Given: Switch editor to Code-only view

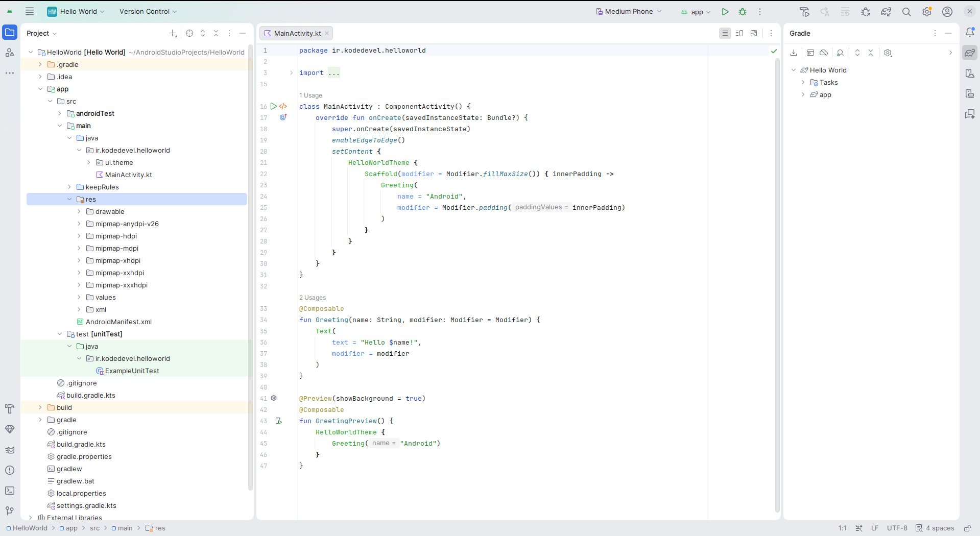Looking at the screenshot, I should tap(725, 33).
